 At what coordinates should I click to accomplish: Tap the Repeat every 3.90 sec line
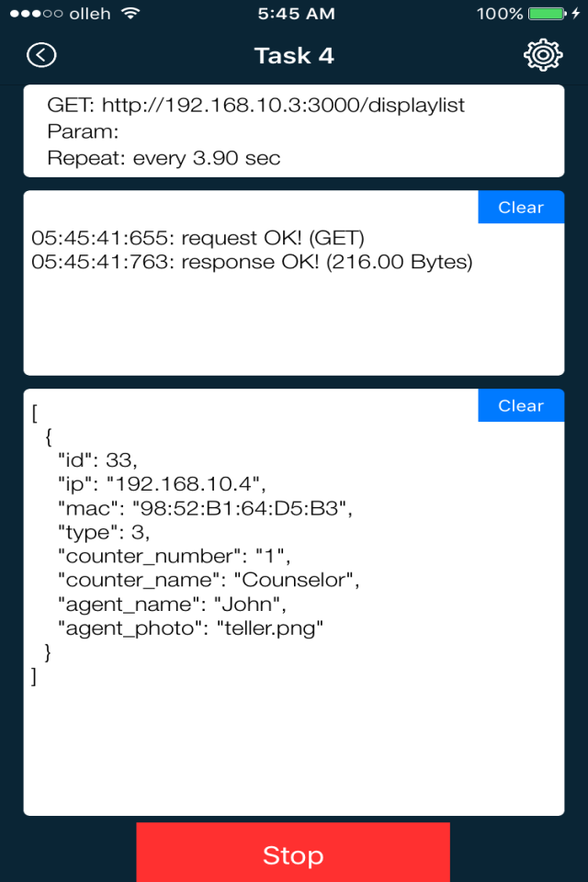164,158
